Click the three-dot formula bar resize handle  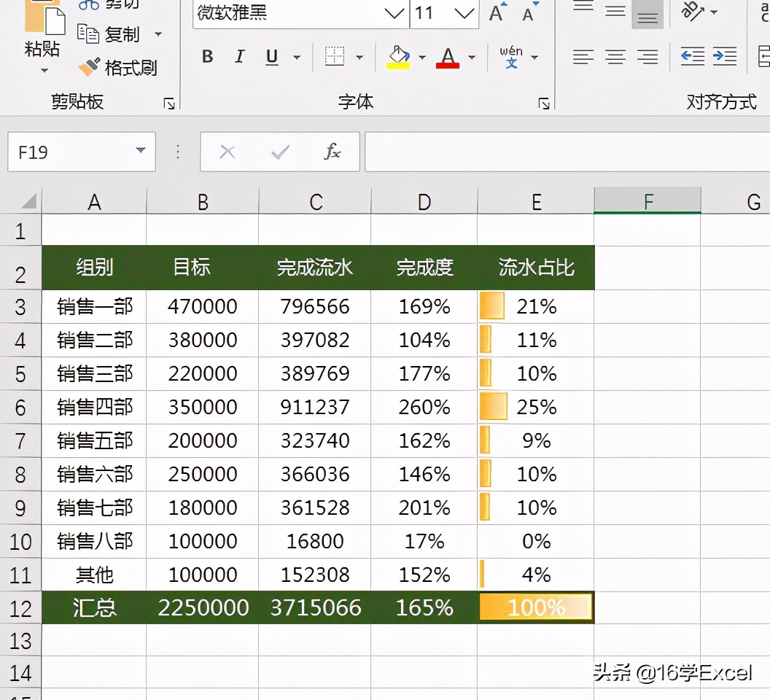pos(178,152)
